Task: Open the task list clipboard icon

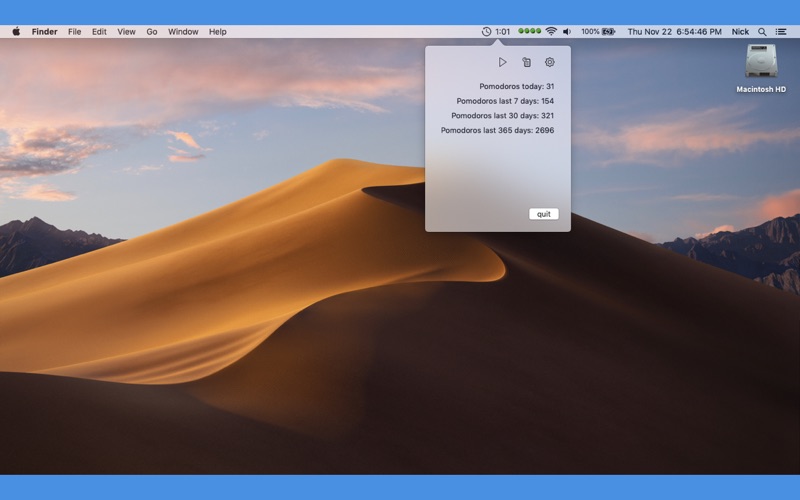Action: [x=527, y=62]
